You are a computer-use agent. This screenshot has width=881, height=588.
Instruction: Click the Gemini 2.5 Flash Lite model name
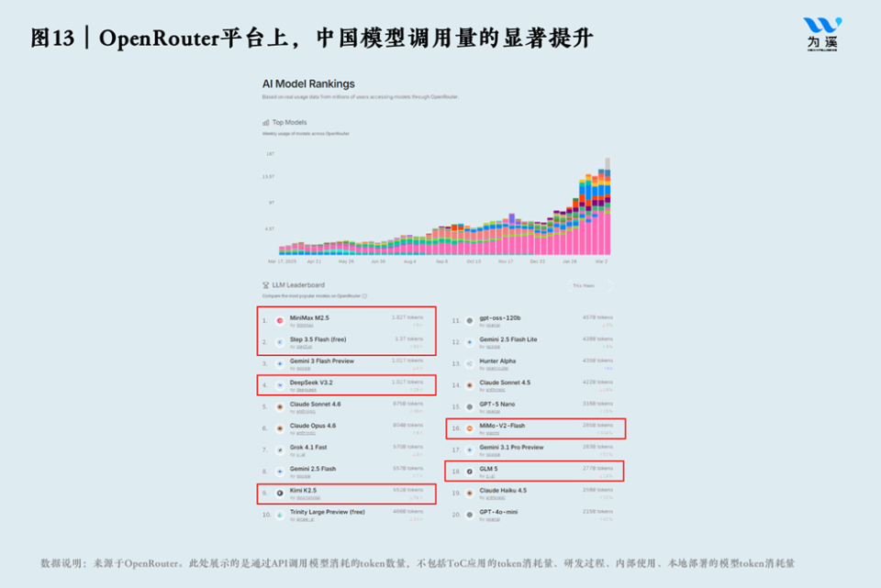click(507, 339)
